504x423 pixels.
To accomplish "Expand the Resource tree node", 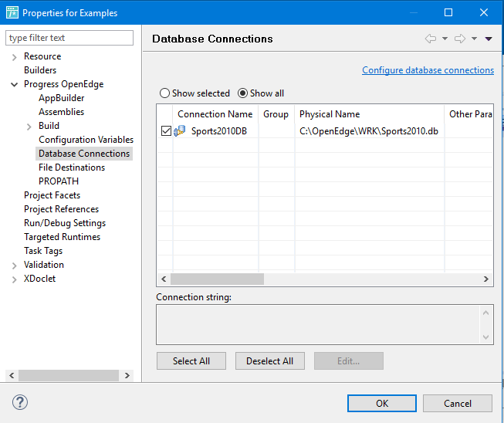I will 14,57.
